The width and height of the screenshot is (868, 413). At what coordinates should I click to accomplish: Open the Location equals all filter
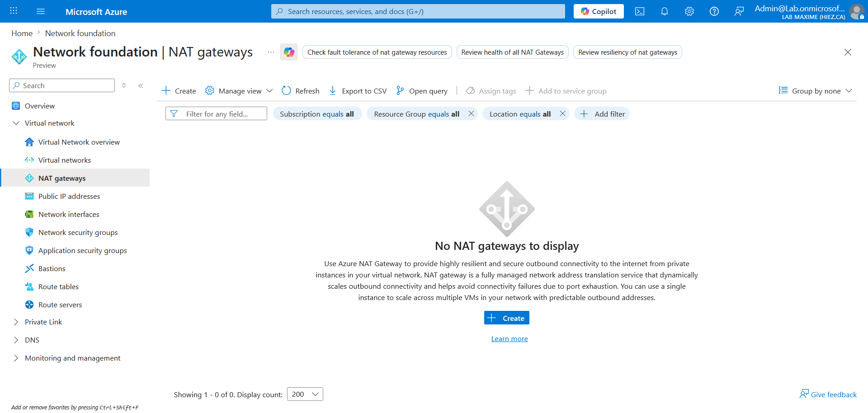pyautogui.click(x=520, y=114)
